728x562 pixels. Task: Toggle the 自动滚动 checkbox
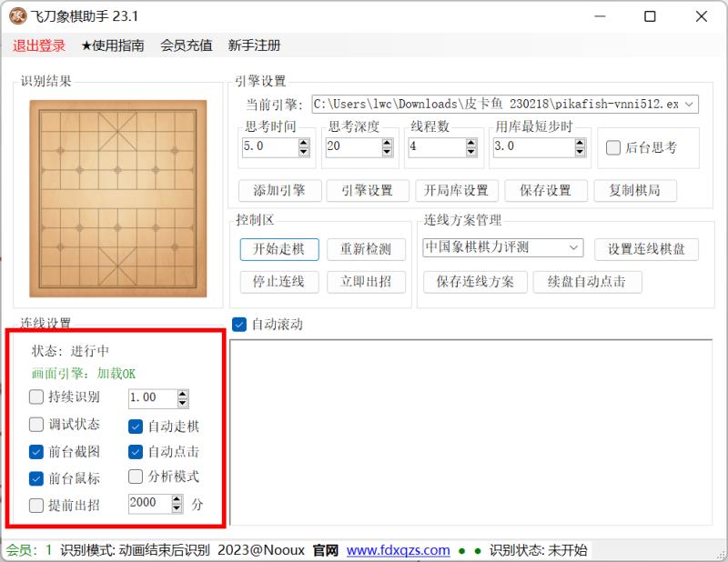240,324
